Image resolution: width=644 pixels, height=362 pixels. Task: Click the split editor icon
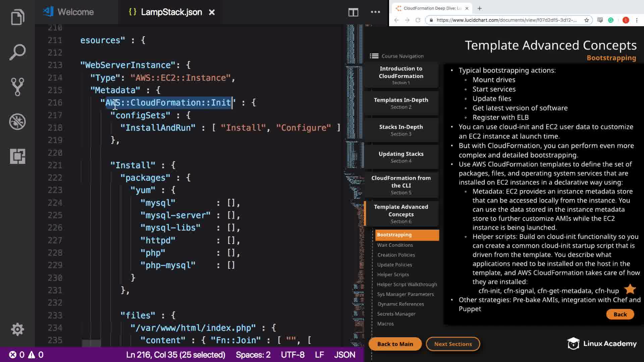tap(353, 12)
